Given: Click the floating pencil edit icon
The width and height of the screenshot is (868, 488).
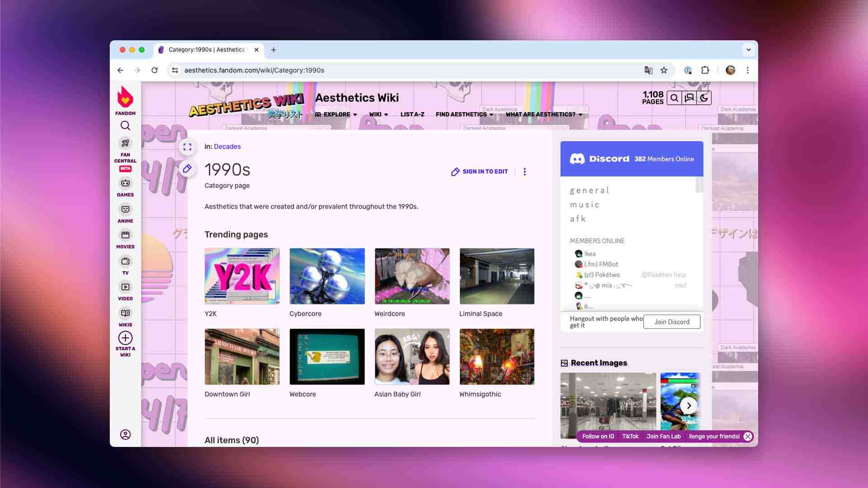Looking at the screenshot, I should point(187,169).
